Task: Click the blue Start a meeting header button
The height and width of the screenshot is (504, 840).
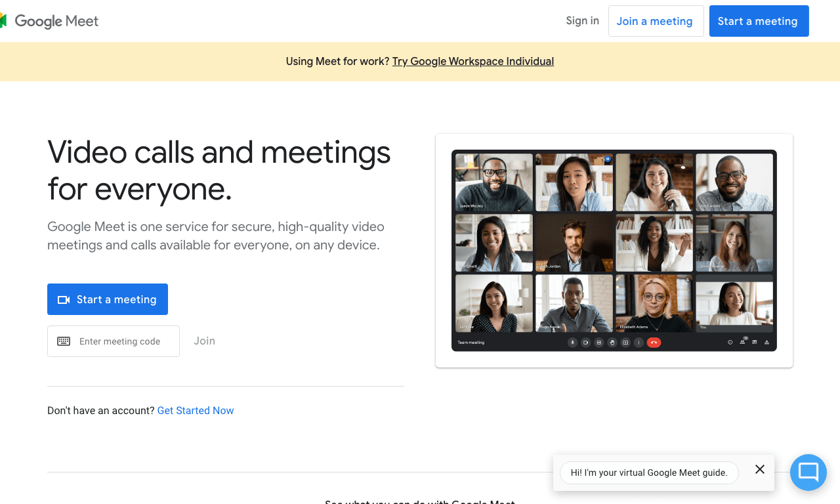Action: [759, 21]
